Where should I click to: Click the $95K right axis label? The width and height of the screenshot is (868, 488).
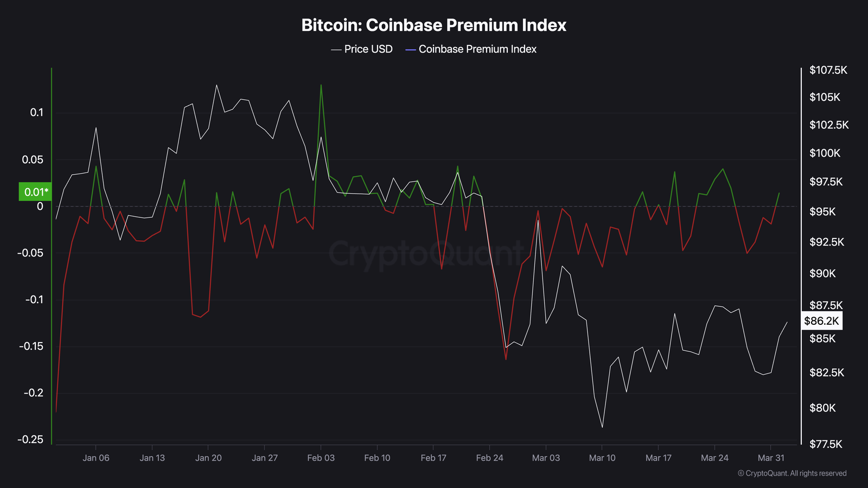(822, 212)
